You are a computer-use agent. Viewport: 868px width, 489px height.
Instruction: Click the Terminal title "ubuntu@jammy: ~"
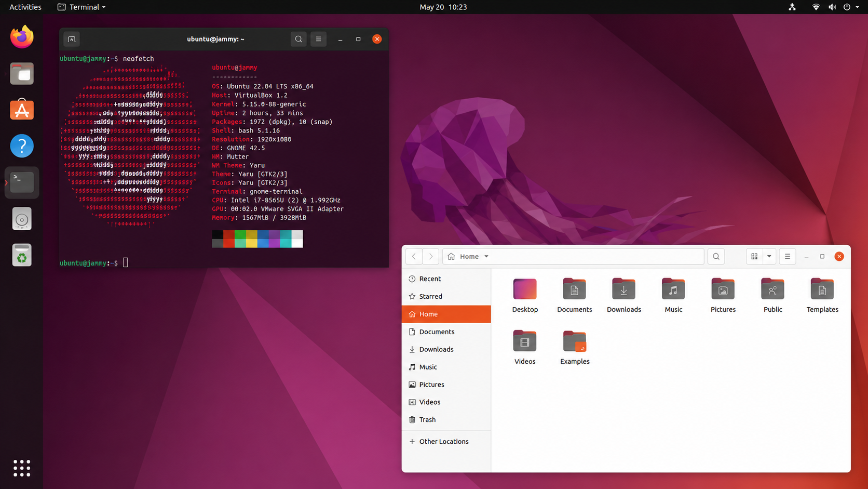point(215,39)
